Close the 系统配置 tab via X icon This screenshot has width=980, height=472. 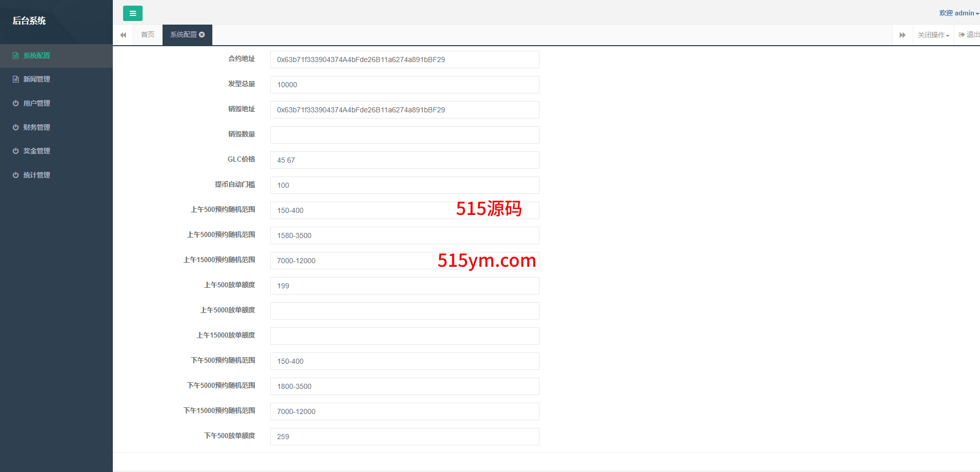click(x=202, y=34)
